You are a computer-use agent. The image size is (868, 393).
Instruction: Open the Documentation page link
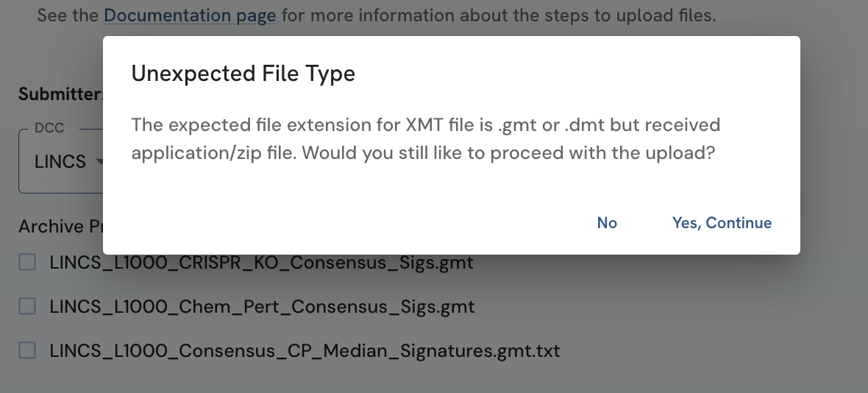click(x=190, y=15)
